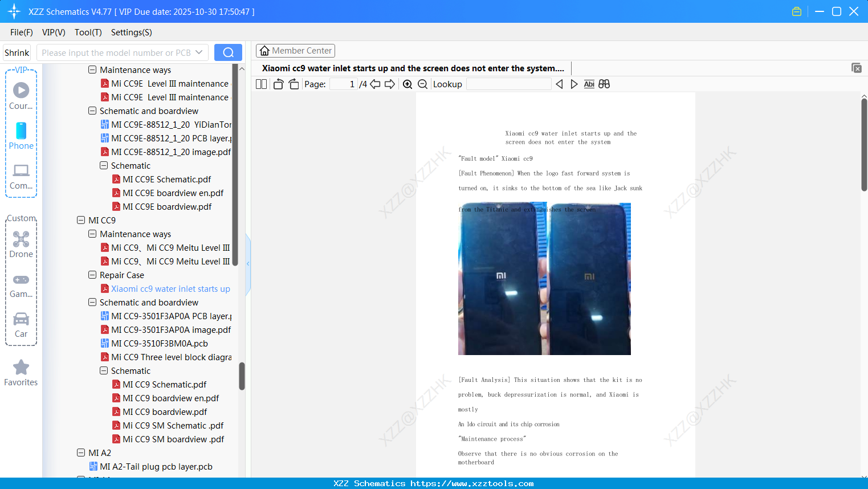Switch to two-page PDF view
Viewport: 868px width, 489px height.
260,84
